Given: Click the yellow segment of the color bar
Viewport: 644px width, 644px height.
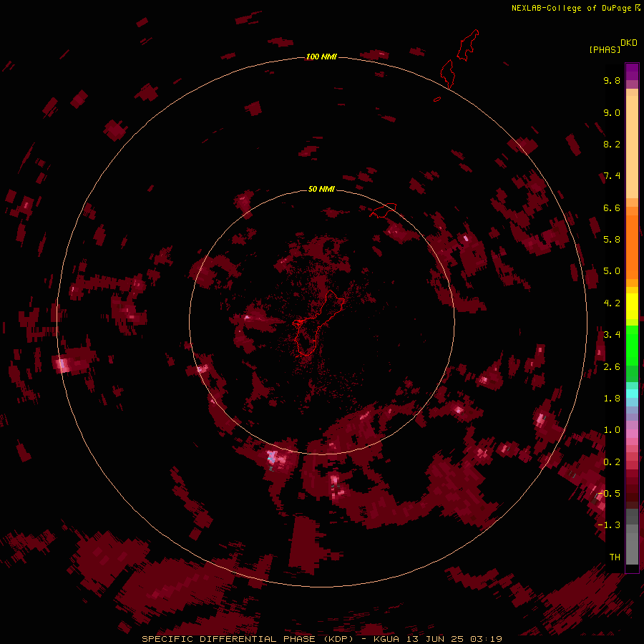Looking at the screenshot, I should [632, 306].
